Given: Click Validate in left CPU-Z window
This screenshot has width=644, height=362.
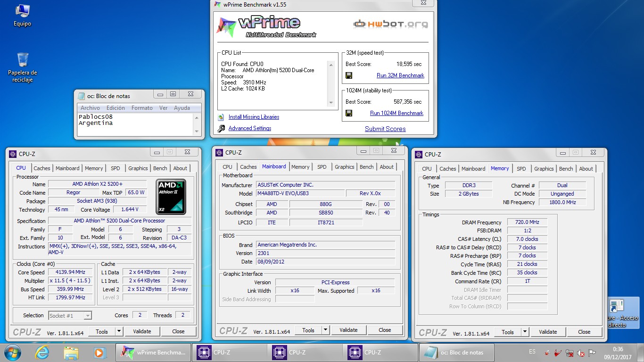Looking at the screenshot, I should tap(142, 331).
